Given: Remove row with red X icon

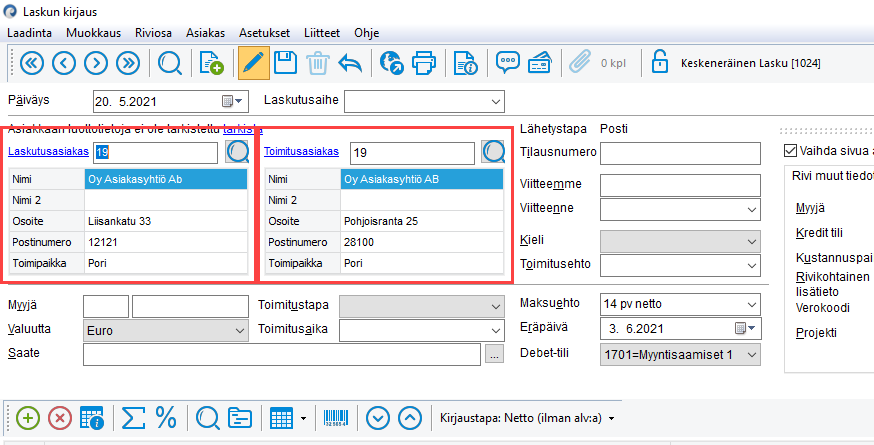Looking at the screenshot, I should (x=60, y=418).
